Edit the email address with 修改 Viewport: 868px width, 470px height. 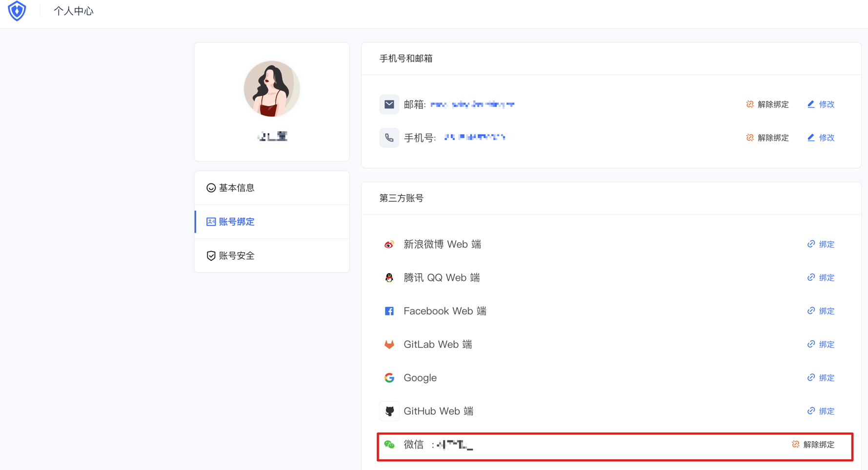click(821, 104)
